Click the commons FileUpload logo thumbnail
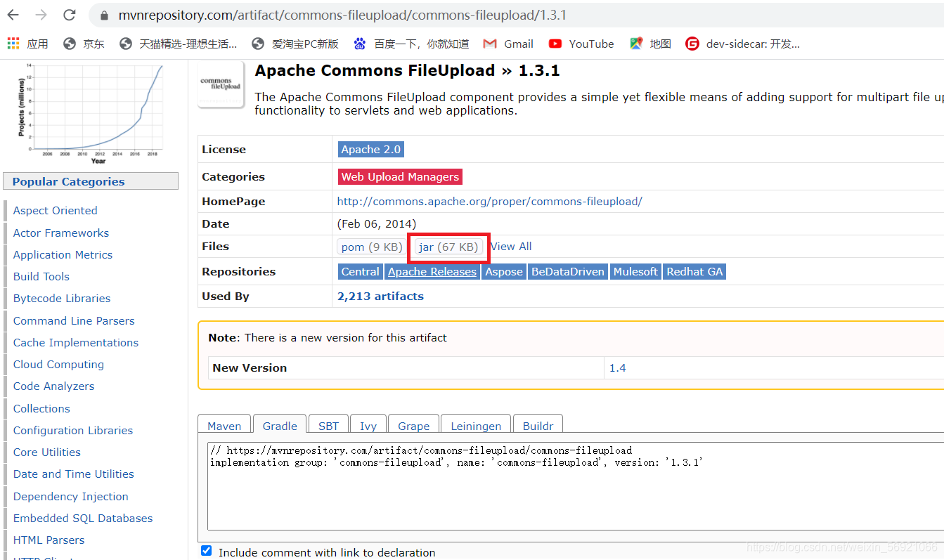 pyautogui.click(x=221, y=84)
